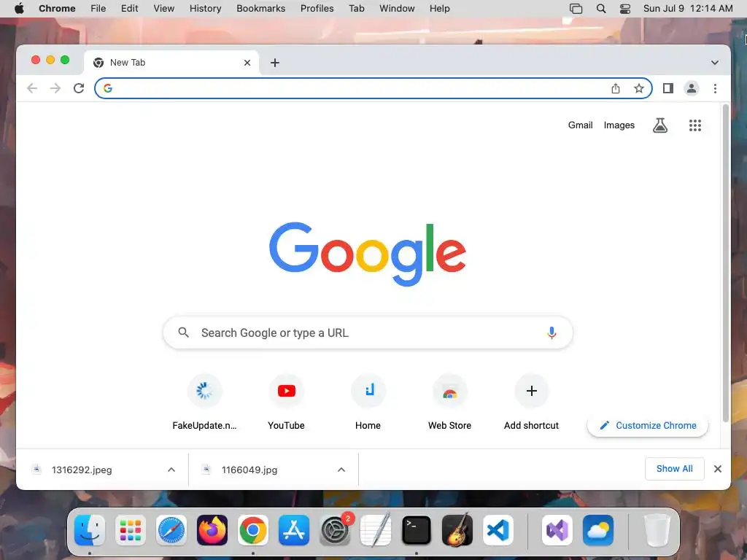The width and height of the screenshot is (747, 560).
Task: Click Customize Chrome button
Action: click(x=648, y=425)
